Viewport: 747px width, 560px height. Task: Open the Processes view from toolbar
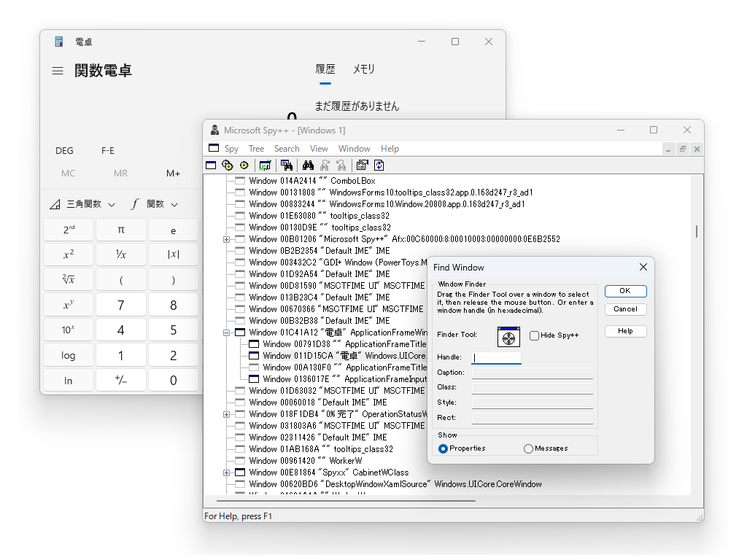click(x=226, y=165)
